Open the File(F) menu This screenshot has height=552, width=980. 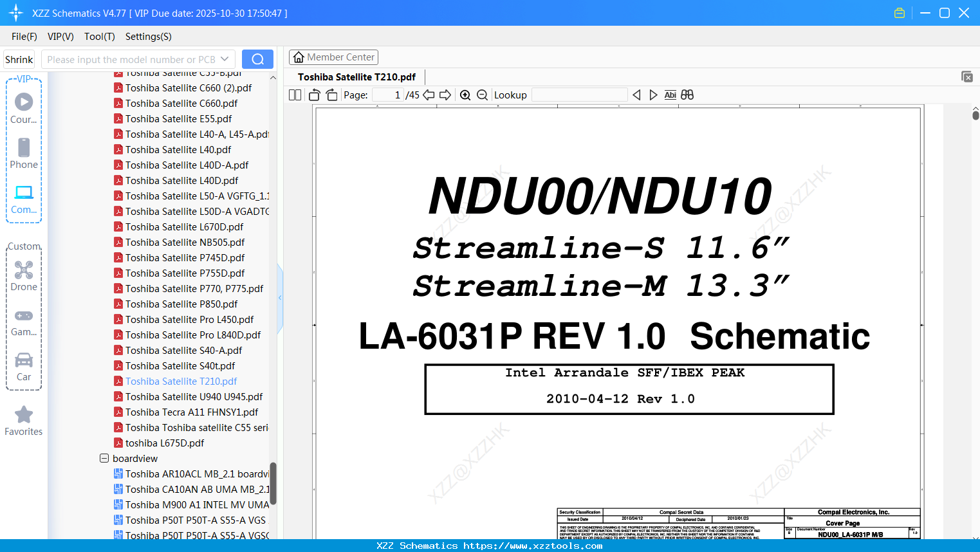tap(24, 37)
